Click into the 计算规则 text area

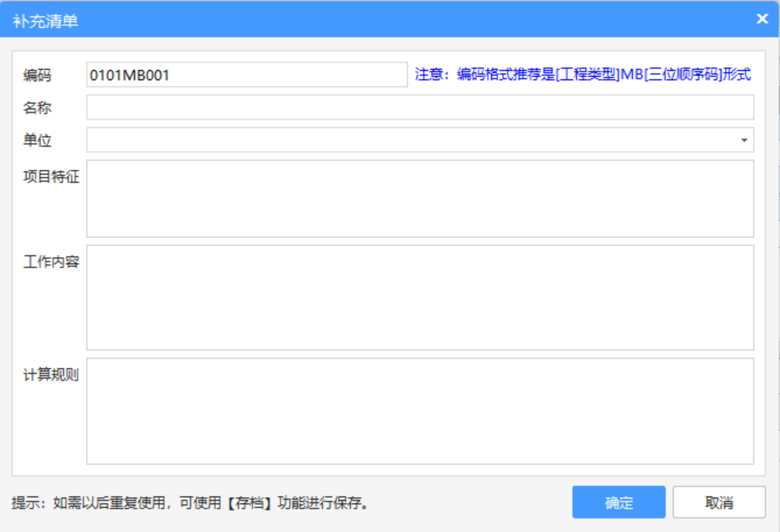(x=420, y=411)
